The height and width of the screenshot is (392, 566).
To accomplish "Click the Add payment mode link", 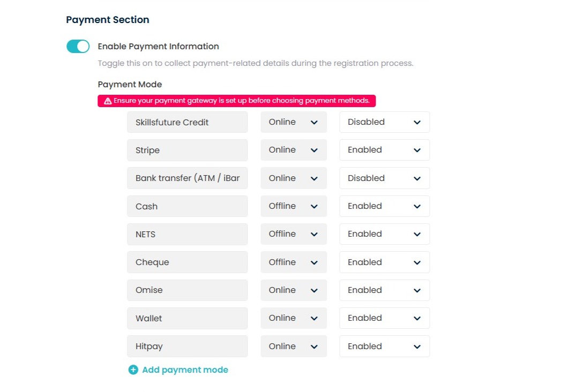I will [185, 370].
